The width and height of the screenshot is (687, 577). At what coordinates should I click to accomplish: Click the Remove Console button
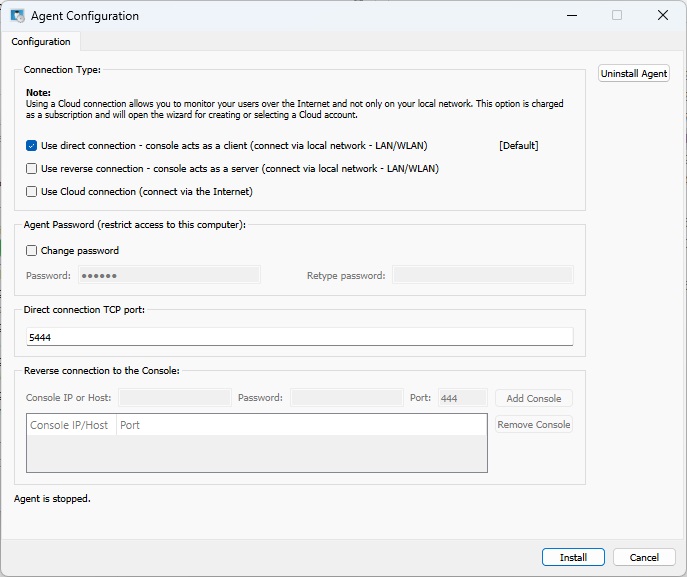[534, 425]
